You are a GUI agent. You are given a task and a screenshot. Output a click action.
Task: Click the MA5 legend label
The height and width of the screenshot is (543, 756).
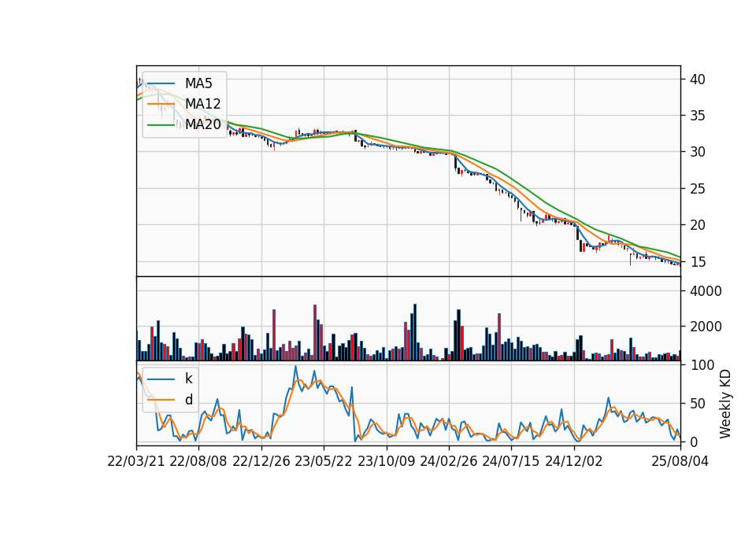198,83
